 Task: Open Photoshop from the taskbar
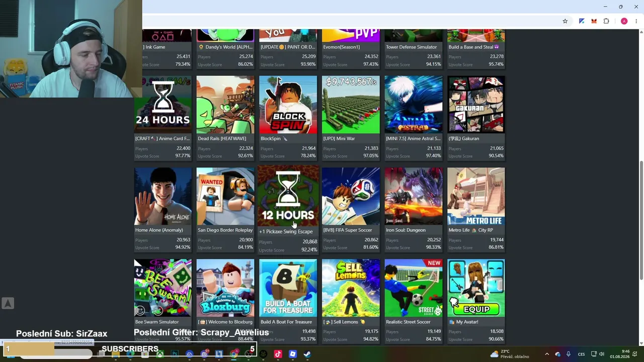coord(175,354)
